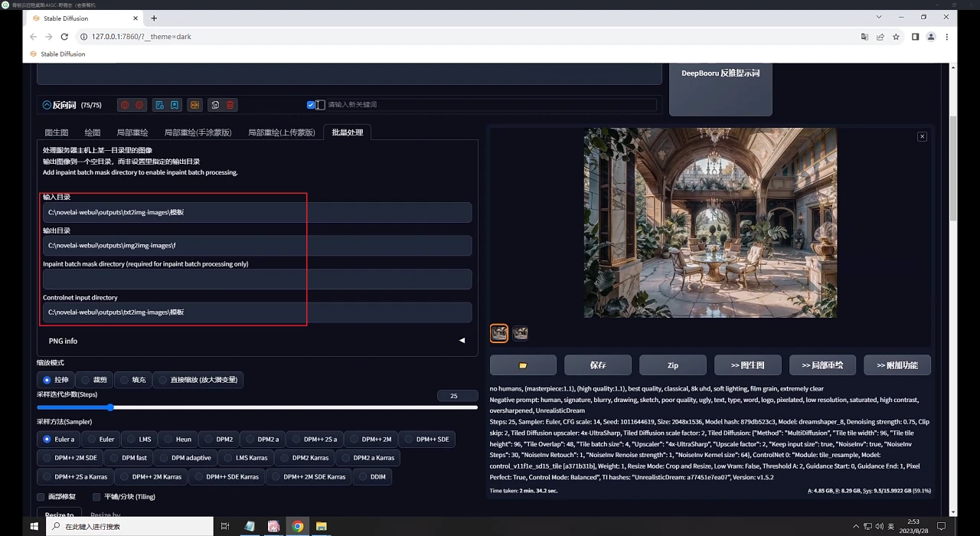Collapse the 反向词 negative prompt section
Image resolution: width=980 pixels, height=536 pixels.
coord(47,105)
